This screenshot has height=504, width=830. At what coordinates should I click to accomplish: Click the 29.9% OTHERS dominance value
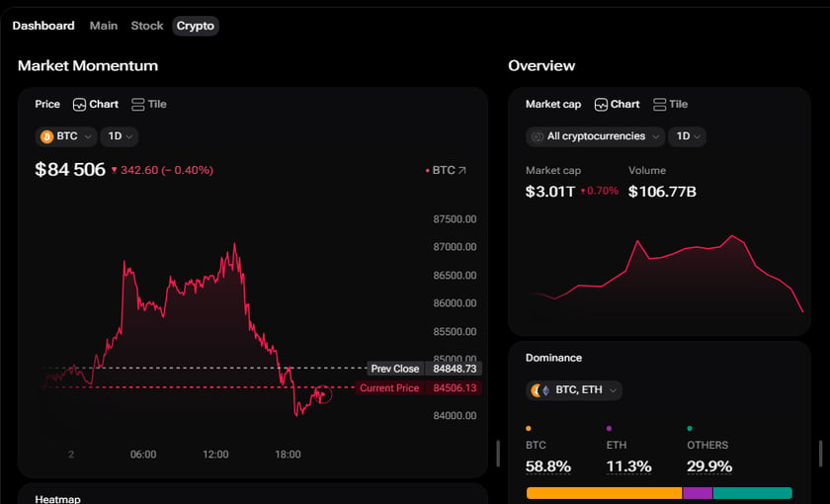pos(709,466)
